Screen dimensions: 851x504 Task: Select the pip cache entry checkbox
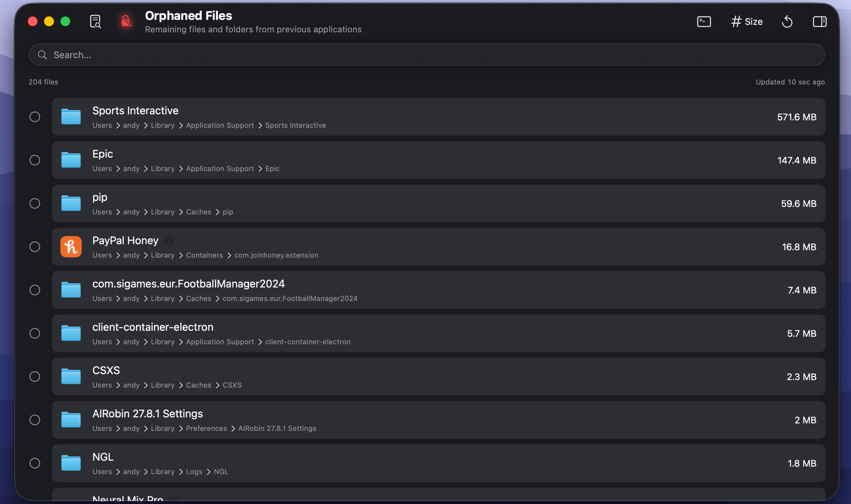coord(35,203)
